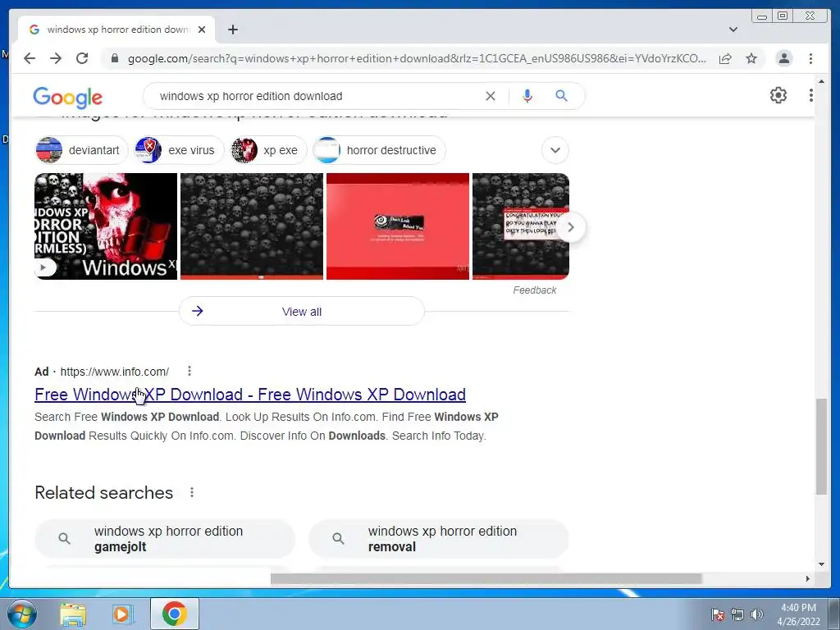Close the Google search tab
The height and width of the screenshot is (630, 840).
(202, 30)
